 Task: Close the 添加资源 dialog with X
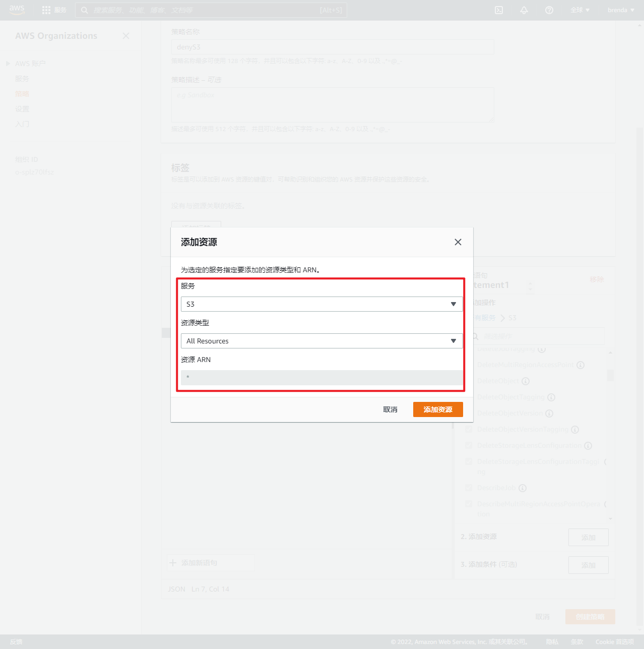[x=458, y=242]
